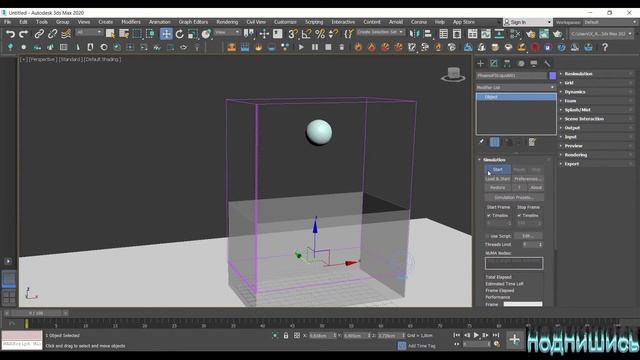The width and height of the screenshot is (640, 360).
Task: Expand the Output rollout
Action: pyautogui.click(x=596, y=128)
